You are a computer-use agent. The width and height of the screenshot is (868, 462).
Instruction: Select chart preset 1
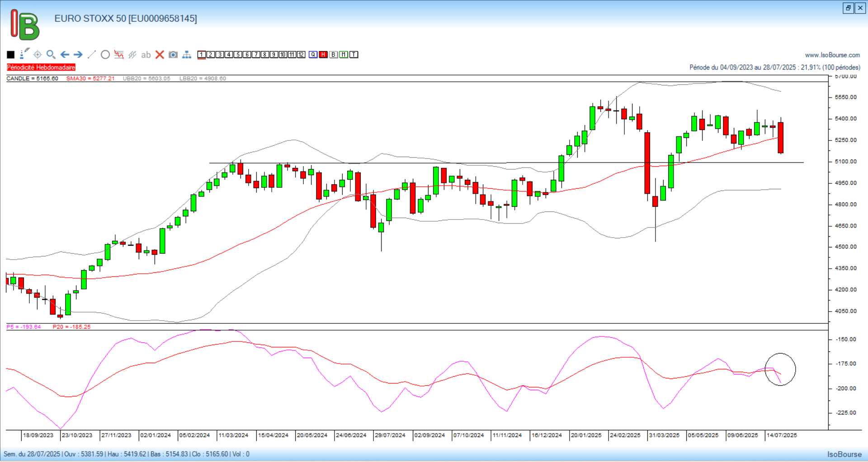pos(202,55)
